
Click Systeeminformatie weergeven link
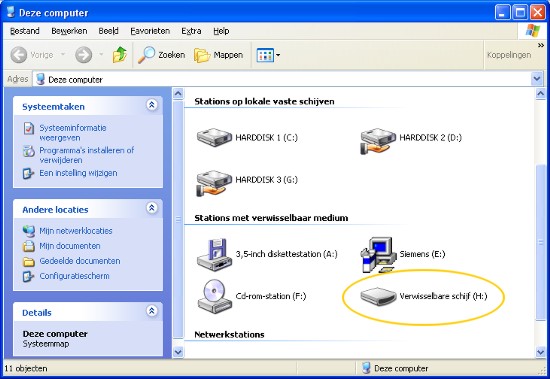click(x=73, y=133)
